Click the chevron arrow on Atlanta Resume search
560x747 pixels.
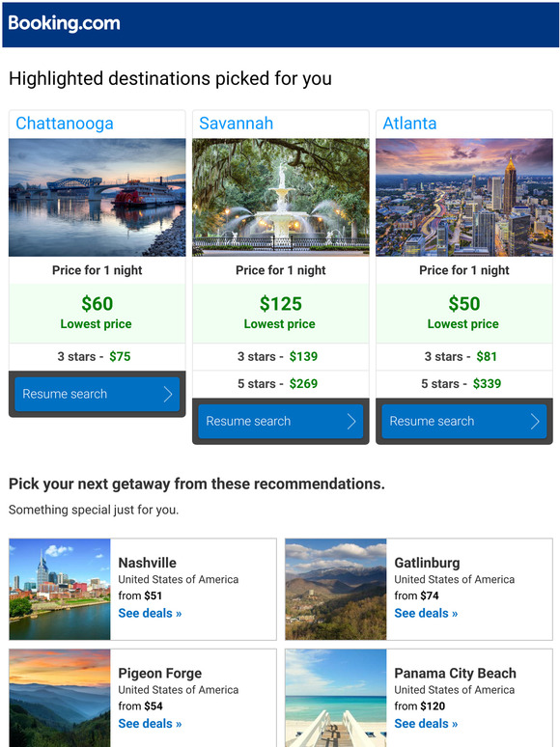pos(535,421)
